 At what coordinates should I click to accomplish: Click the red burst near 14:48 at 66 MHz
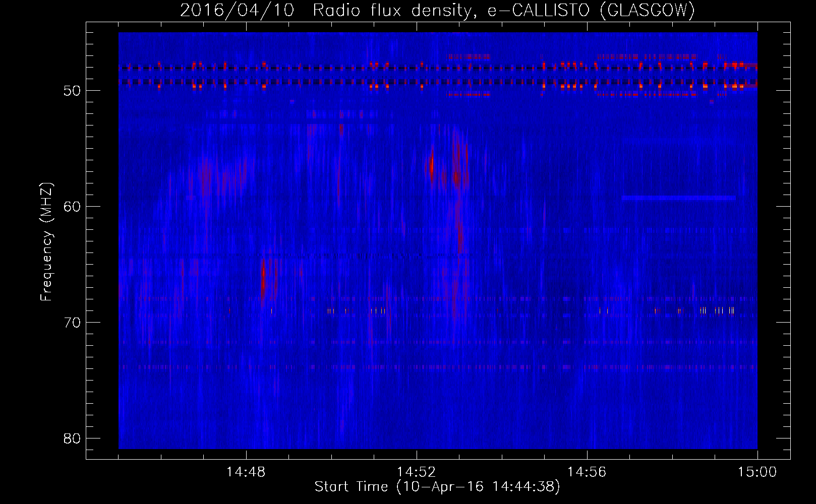click(x=263, y=279)
